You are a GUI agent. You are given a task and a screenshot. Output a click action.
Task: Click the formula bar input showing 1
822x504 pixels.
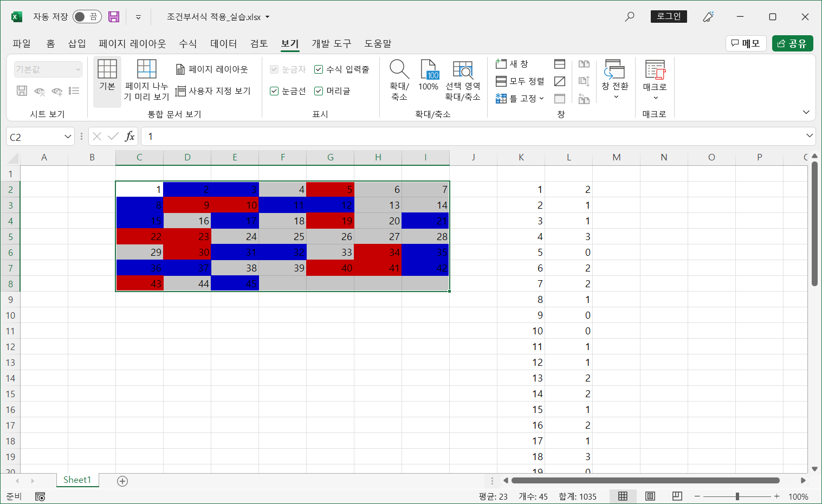(x=473, y=137)
